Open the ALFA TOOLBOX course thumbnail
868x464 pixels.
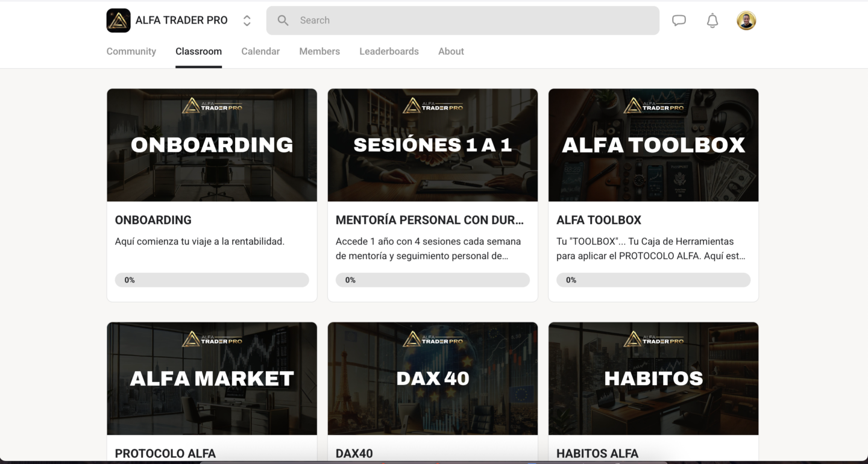(x=653, y=145)
